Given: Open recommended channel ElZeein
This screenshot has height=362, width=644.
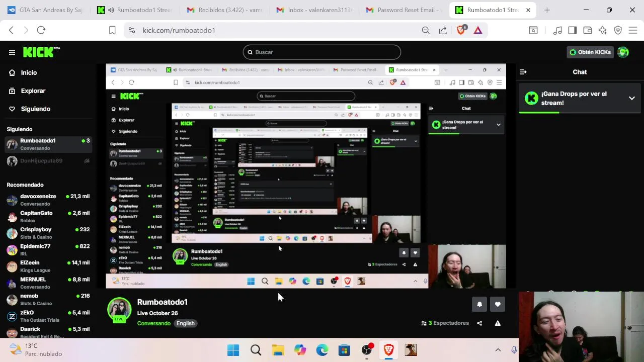Looking at the screenshot, I should [48, 266].
